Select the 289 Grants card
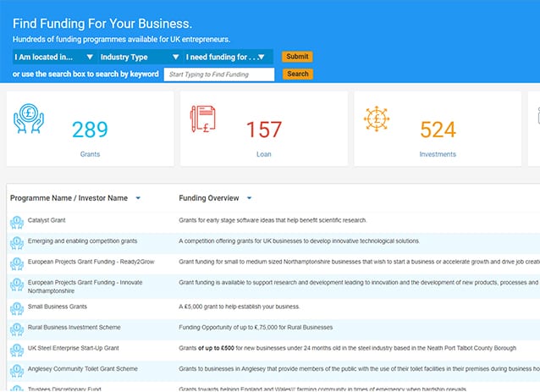The image size is (540, 392). (90, 130)
